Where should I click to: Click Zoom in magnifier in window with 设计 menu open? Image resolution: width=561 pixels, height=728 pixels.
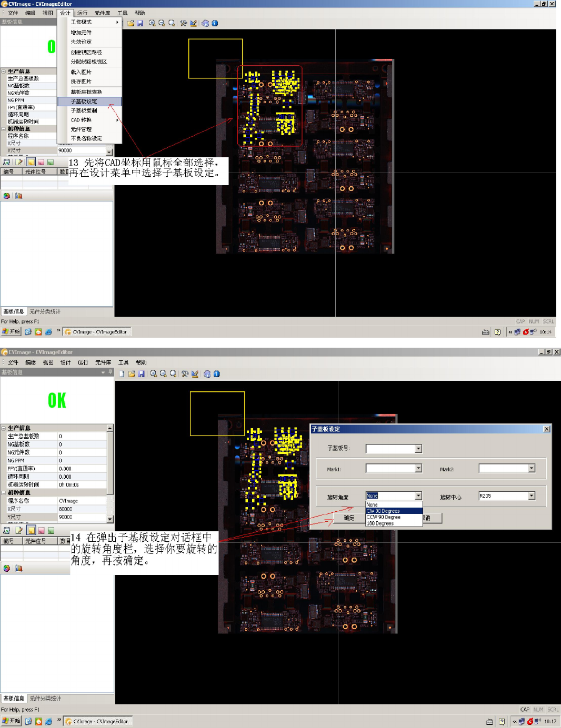point(152,23)
